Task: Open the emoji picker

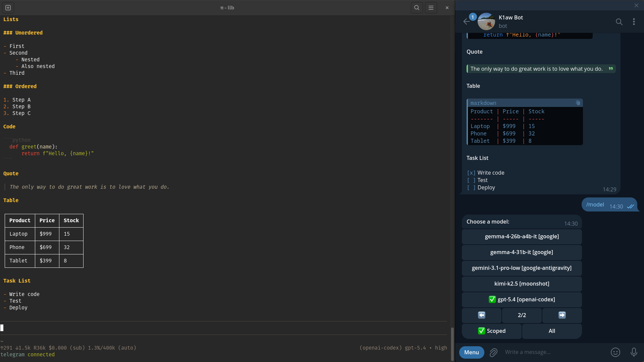Action: coord(615,352)
